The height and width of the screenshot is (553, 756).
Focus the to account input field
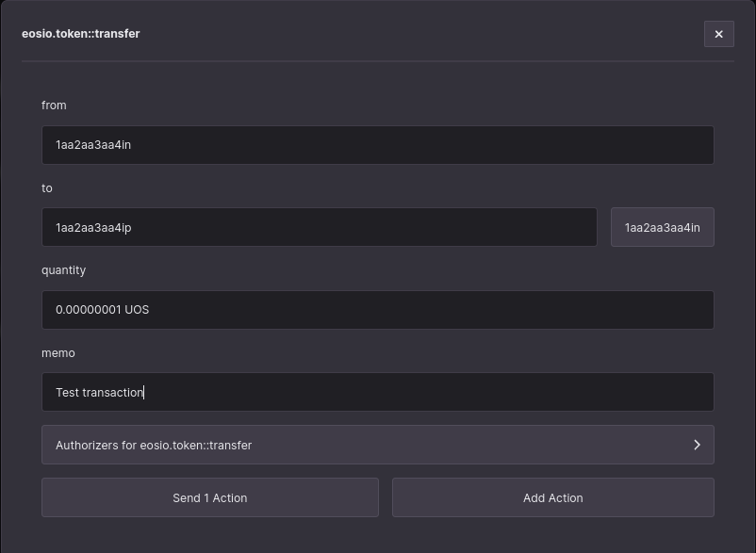coord(320,227)
